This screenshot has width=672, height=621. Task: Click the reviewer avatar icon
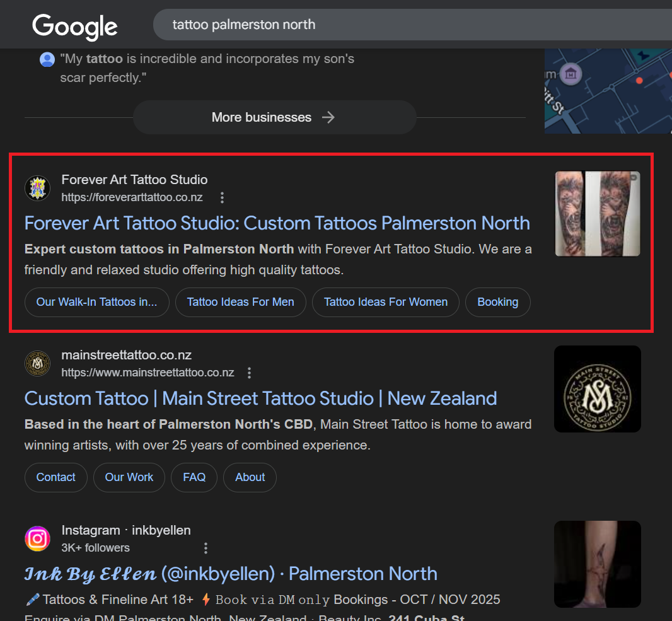47,60
